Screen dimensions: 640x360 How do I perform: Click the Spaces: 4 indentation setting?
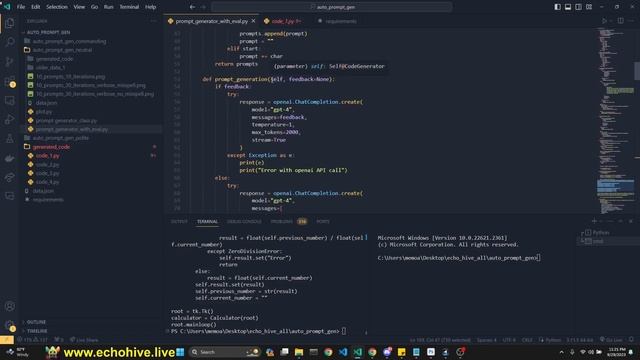(x=487, y=340)
